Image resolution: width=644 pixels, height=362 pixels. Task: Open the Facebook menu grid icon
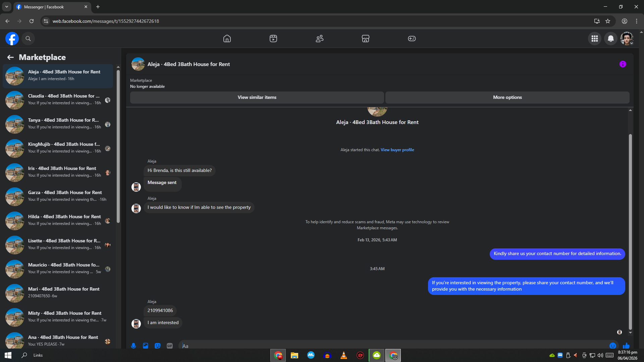tap(595, 39)
